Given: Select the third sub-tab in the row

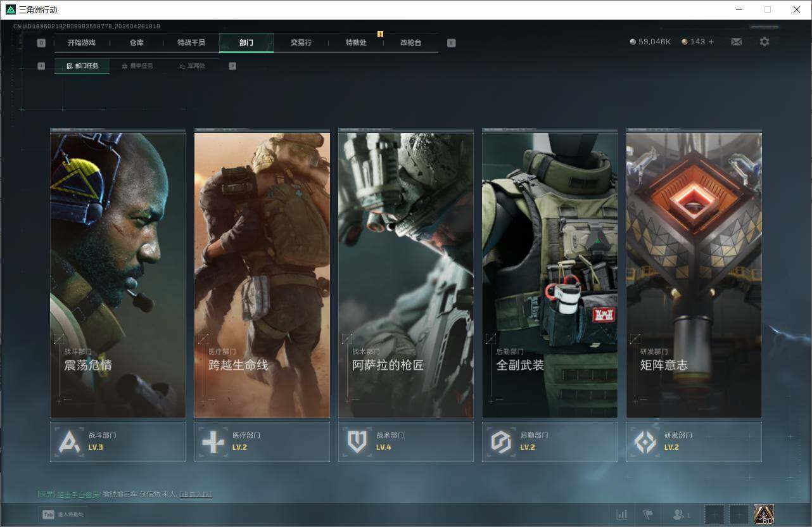Looking at the screenshot, I should pyautogui.click(x=192, y=66).
